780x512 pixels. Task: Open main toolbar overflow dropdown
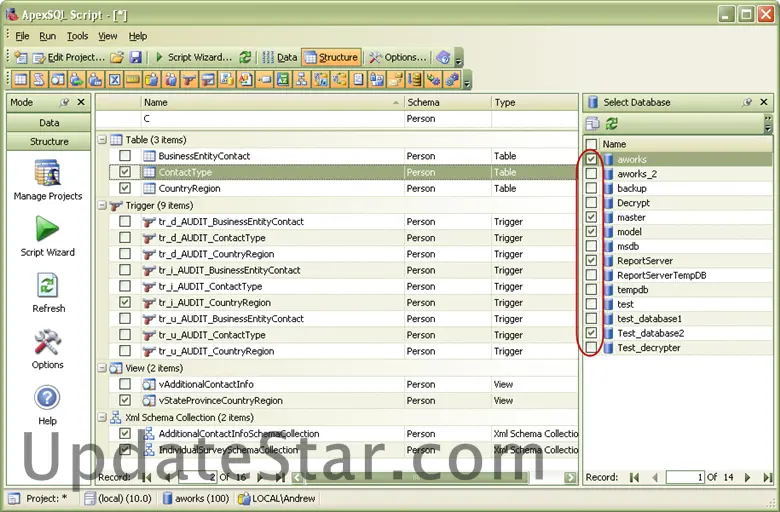[459, 58]
